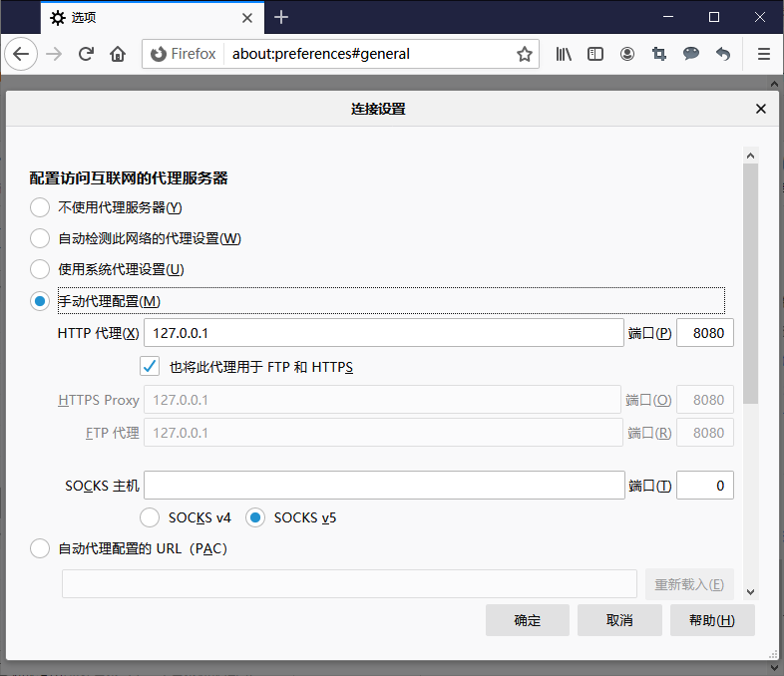The height and width of the screenshot is (676, 784).
Task: Click the 取消 button
Action: [x=619, y=620]
